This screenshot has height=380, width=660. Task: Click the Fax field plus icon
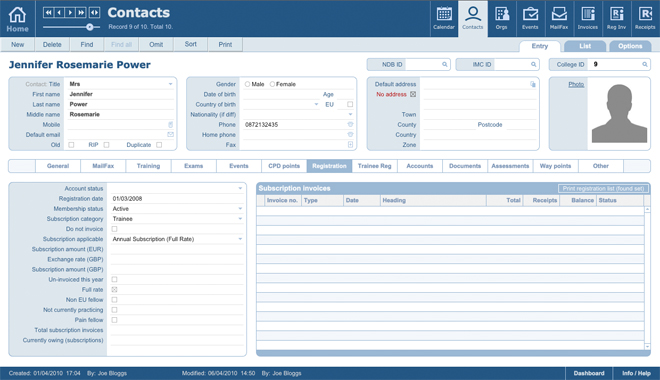pyautogui.click(x=350, y=145)
